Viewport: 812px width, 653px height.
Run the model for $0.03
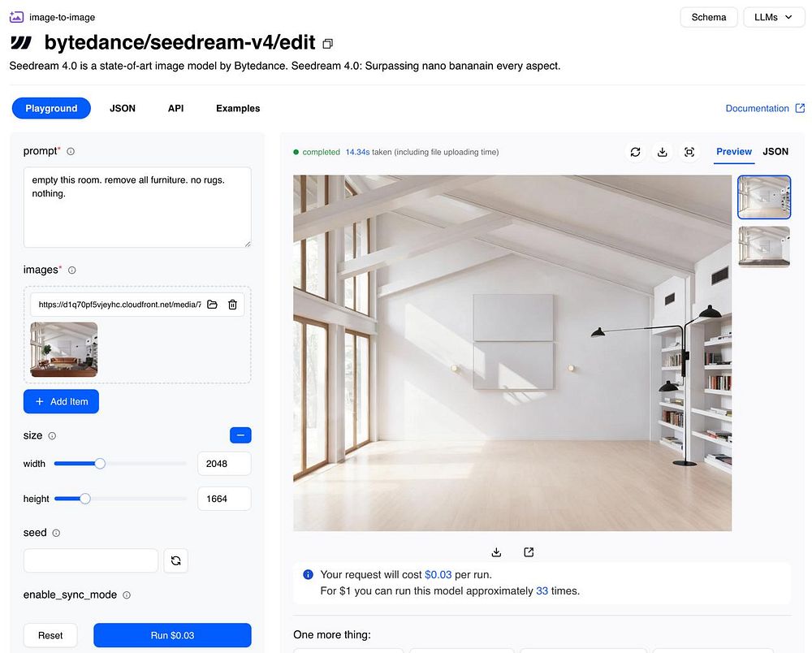pos(172,635)
